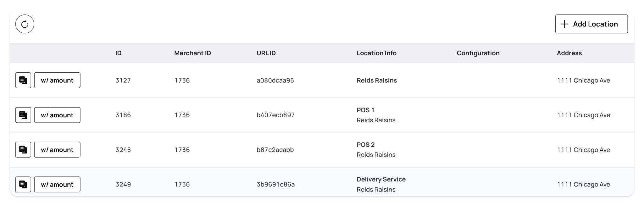Copy link icon for Delivery Service row
This screenshot has height=206, width=644.
pos(23,184)
